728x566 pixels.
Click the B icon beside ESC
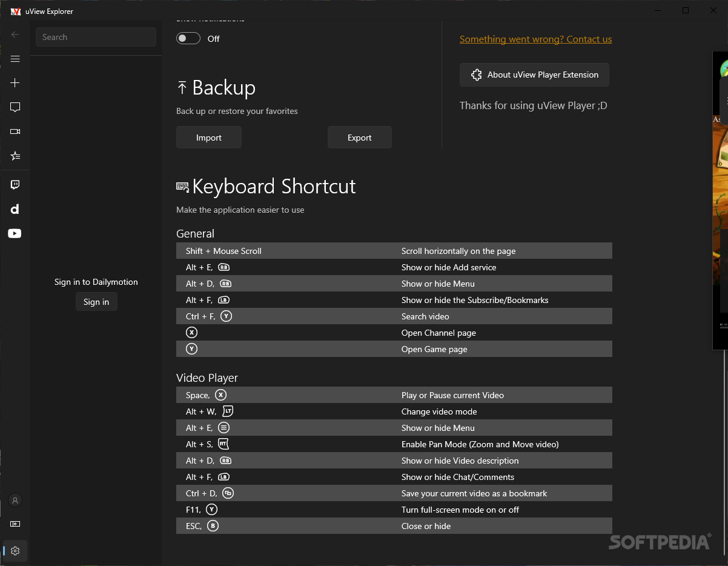(x=213, y=526)
